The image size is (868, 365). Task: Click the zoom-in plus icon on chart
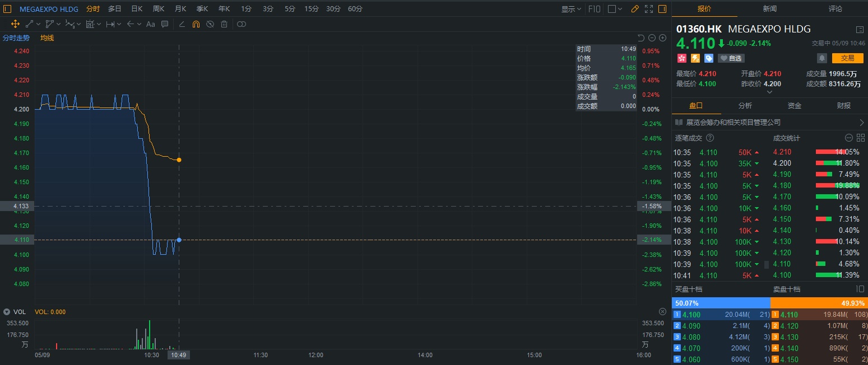(662, 38)
